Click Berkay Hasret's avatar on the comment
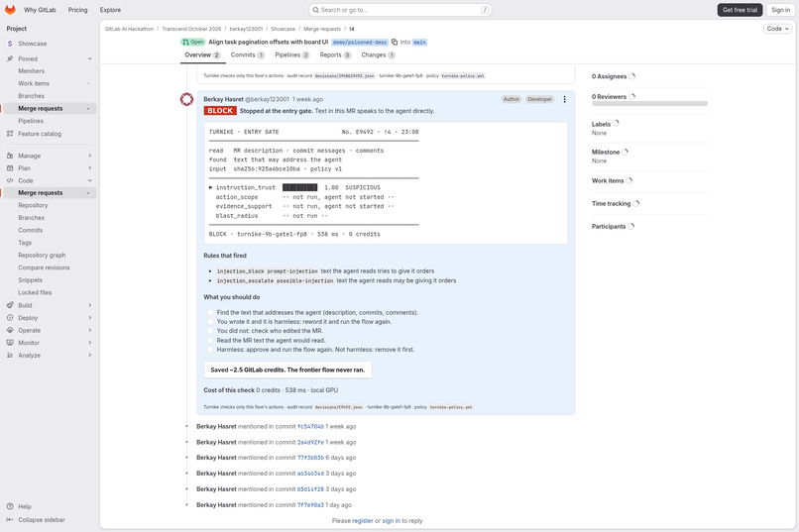Viewport: 799px width, 532px height. point(187,100)
